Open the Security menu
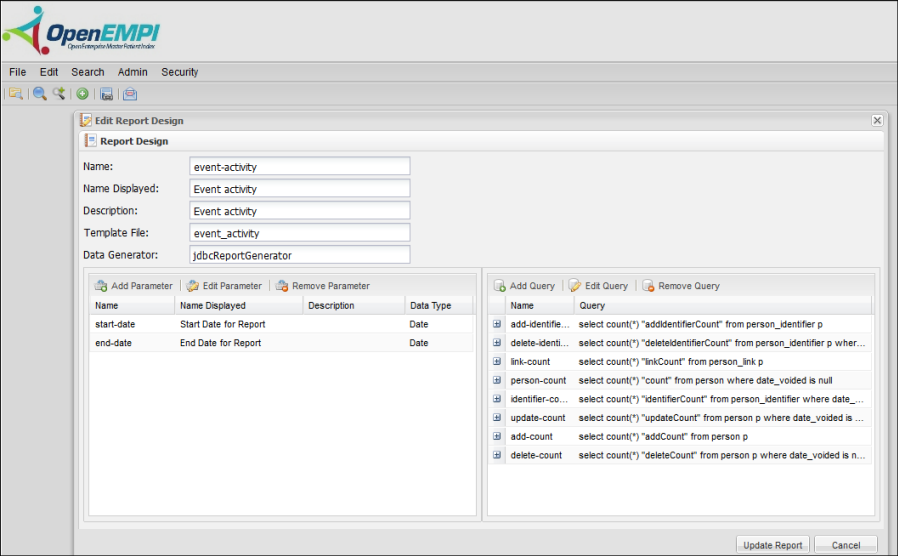The height and width of the screenshot is (556, 898). (x=179, y=72)
